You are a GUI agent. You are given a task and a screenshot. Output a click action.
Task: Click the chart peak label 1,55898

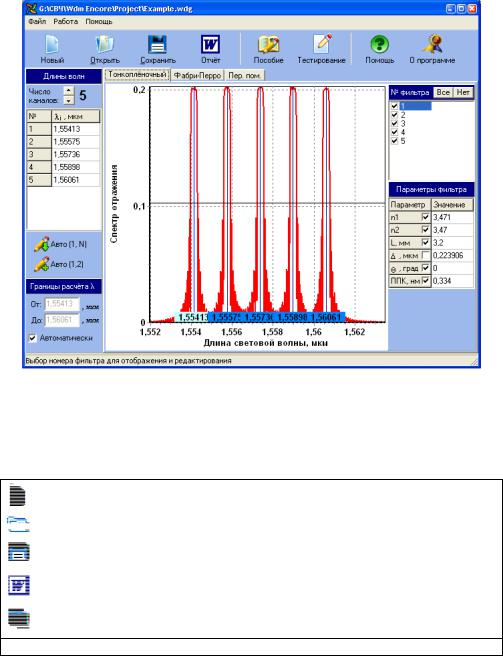(293, 318)
